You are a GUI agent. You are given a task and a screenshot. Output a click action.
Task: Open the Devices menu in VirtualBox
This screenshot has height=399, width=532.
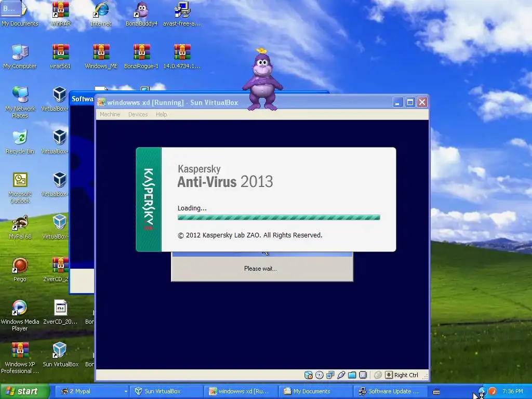click(x=138, y=114)
